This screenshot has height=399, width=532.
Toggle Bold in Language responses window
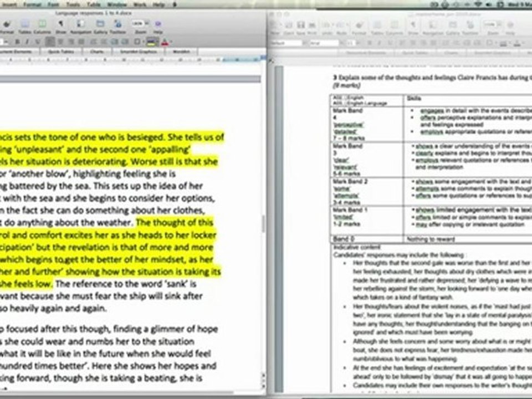tap(17, 42)
